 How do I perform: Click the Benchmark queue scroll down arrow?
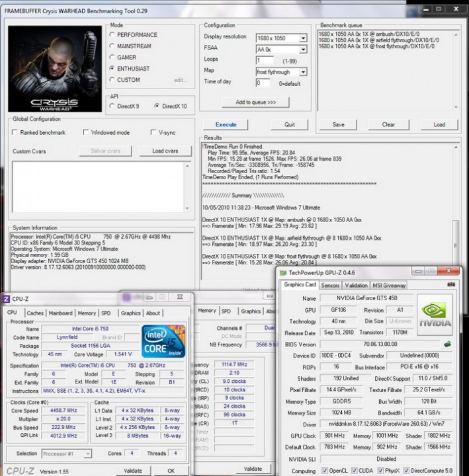tap(456, 107)
